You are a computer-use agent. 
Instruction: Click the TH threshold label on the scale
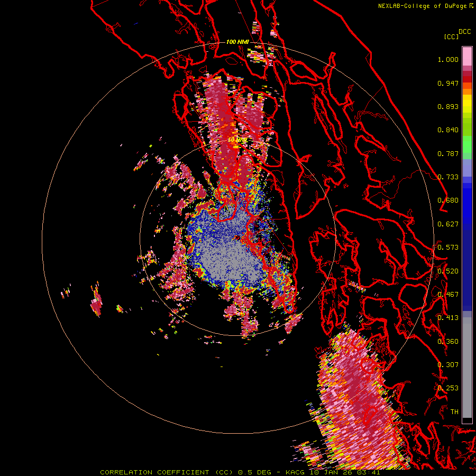click(x=454, y=411)
